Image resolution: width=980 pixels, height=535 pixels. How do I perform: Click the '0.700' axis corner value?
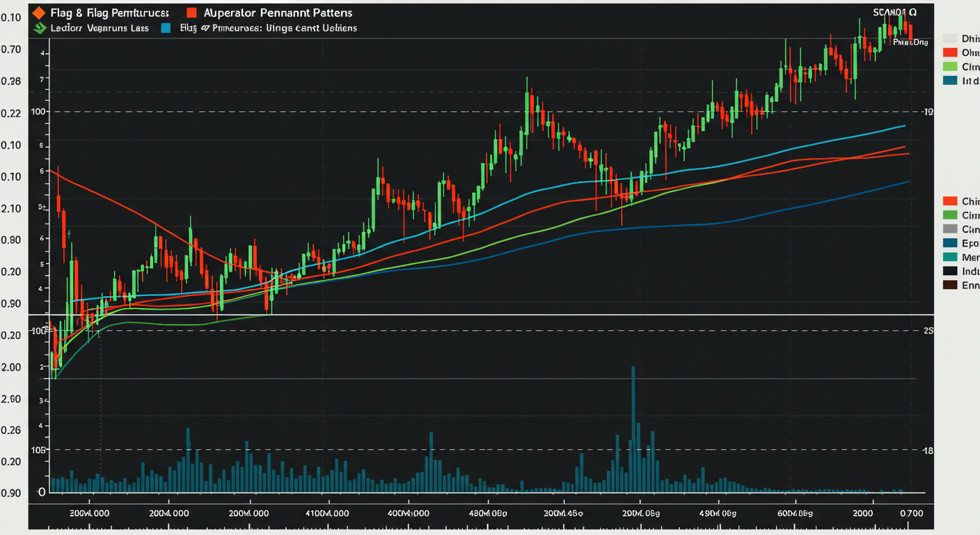[910, 512]
